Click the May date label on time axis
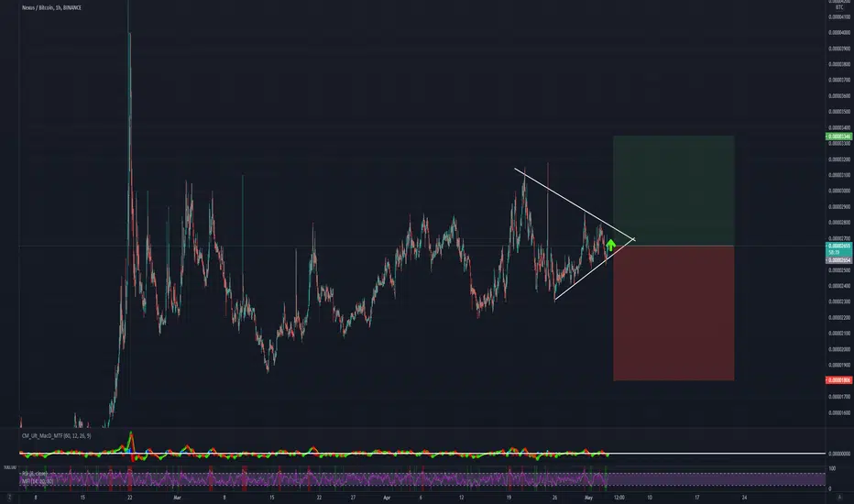 click(588, 498)
